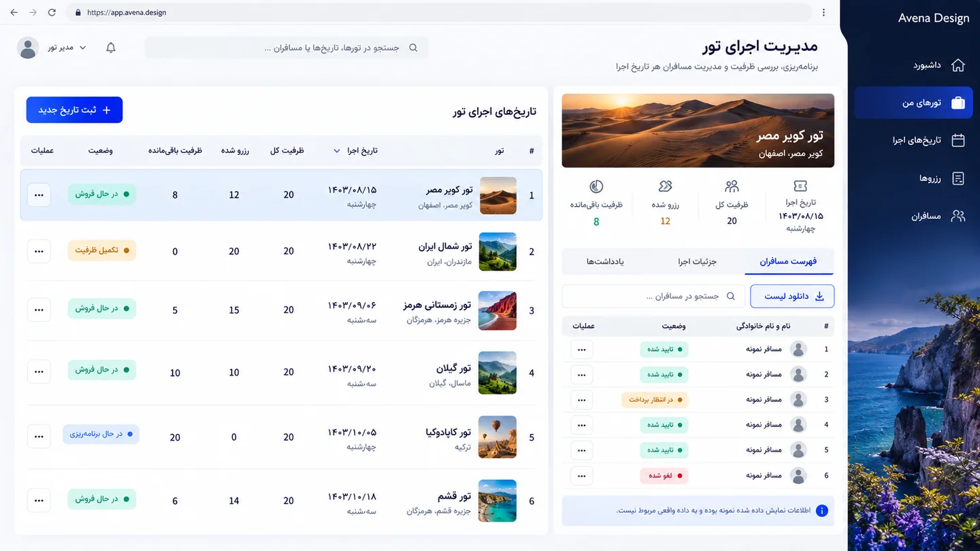Focus the top tours search field

coord(287,48)
